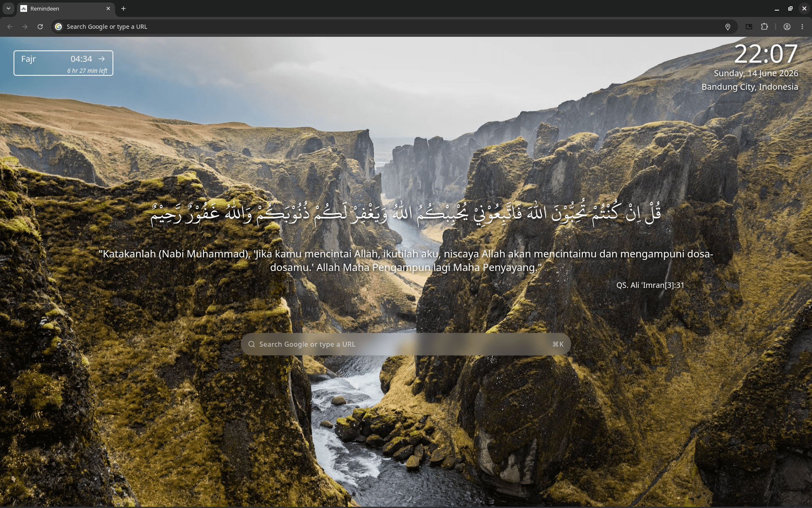Click the 22:07 clock
The width and height of the screenshot is (812, 508).
coord(766,54)
